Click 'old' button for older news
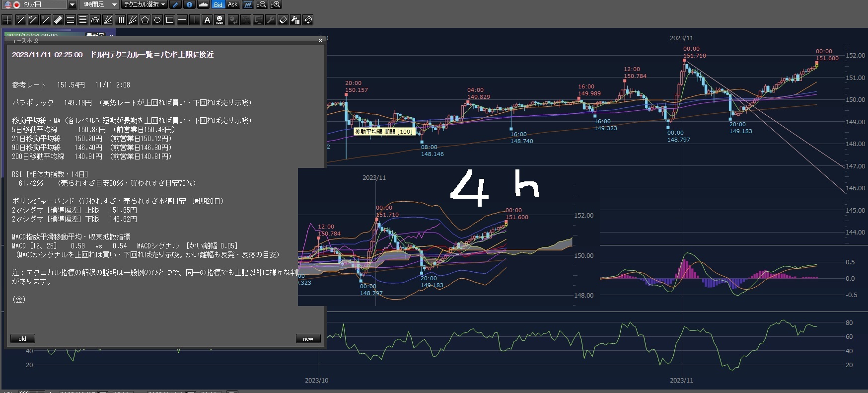Screen dimensions: 868x393 pos(22,339)
